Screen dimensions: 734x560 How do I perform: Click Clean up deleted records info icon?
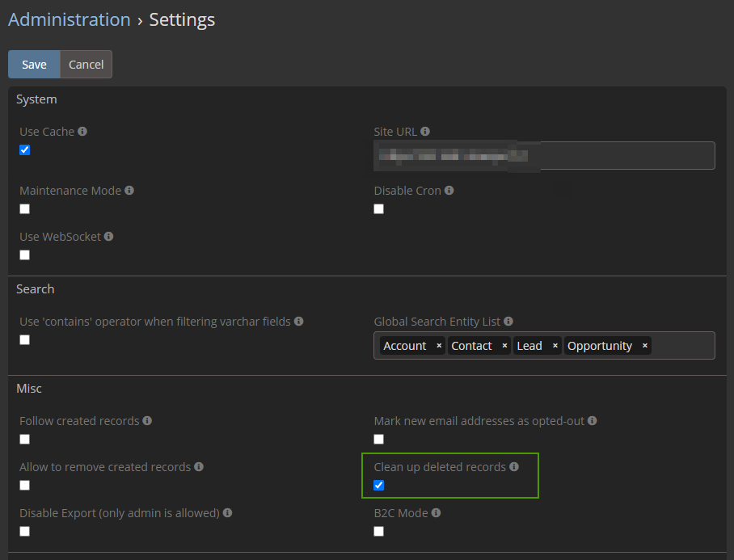[514, 467]
